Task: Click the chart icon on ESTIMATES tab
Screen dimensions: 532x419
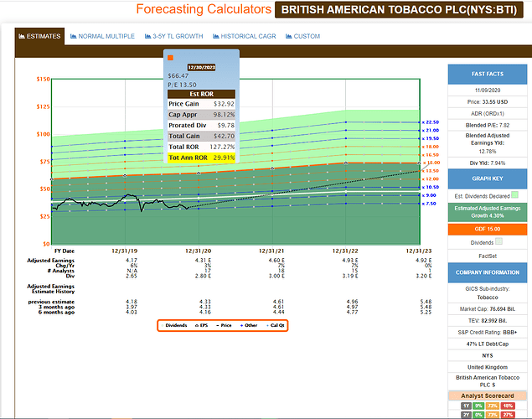Action: (22, 36)
